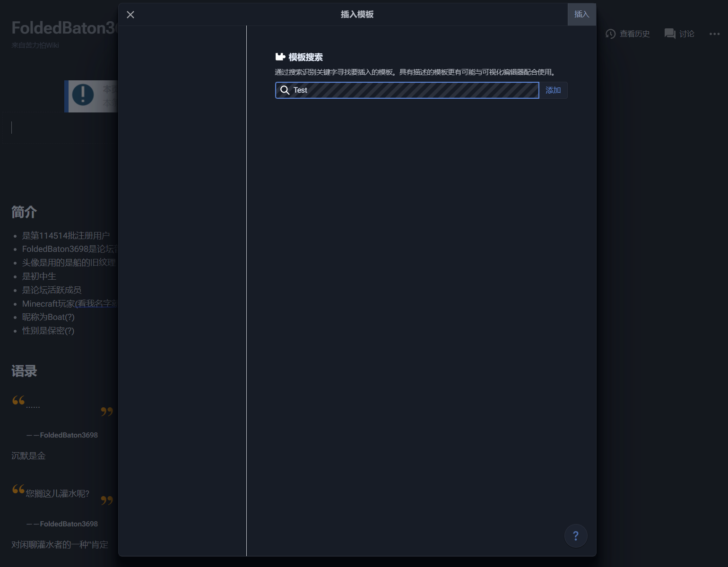This screenshot has width=728, height=567.
Task: Click the magnifier icon in the search box
Action: point(285,90)
